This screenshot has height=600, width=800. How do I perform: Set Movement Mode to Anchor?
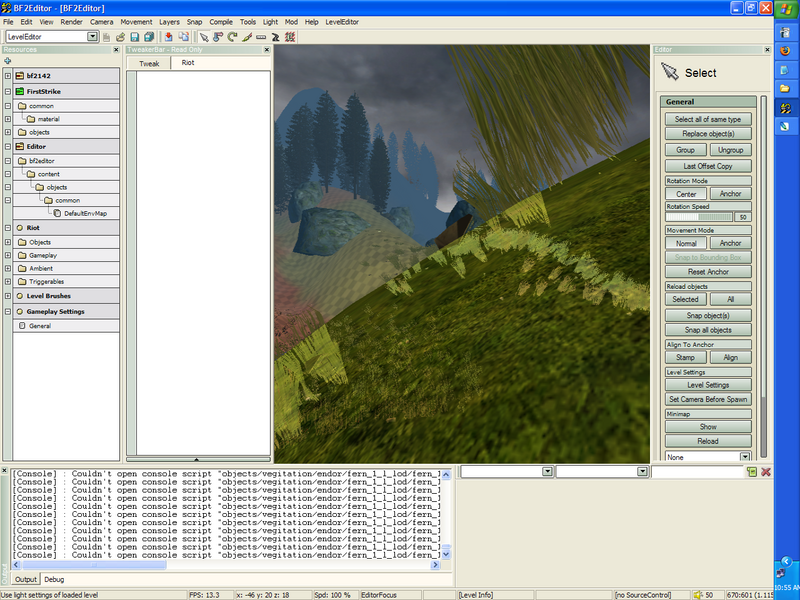point(730,243)
